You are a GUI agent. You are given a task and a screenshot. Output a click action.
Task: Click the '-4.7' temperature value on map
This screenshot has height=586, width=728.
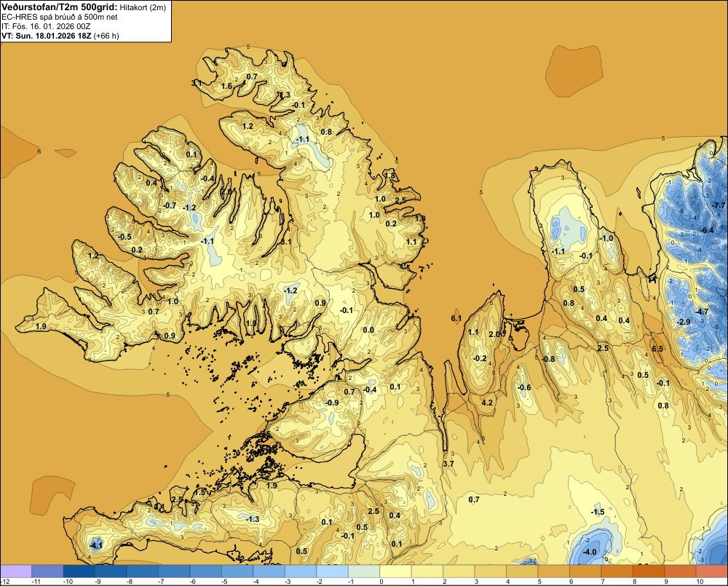tap(701, 312)
